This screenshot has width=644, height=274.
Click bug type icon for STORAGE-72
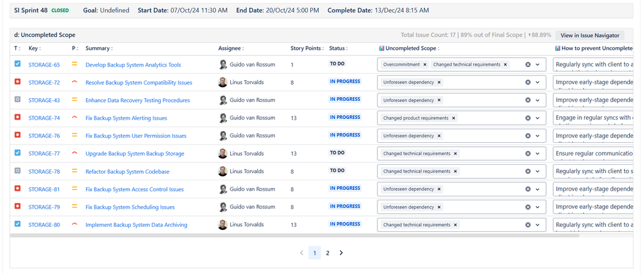[x=17, y=82]
